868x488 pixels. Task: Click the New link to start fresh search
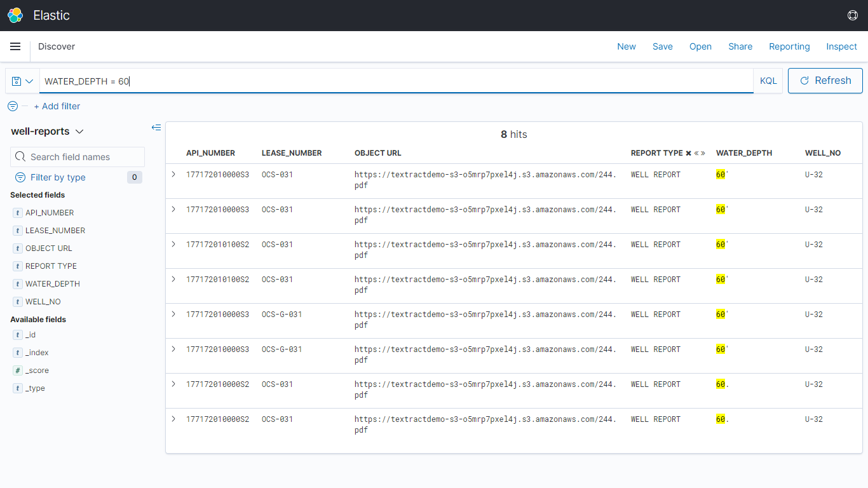[x=627, y=46]
